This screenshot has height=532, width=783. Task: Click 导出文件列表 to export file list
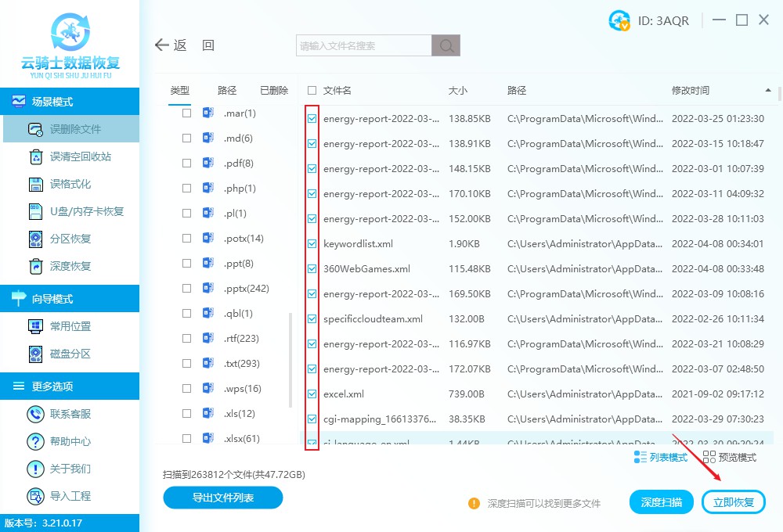(x=222, y=498)
